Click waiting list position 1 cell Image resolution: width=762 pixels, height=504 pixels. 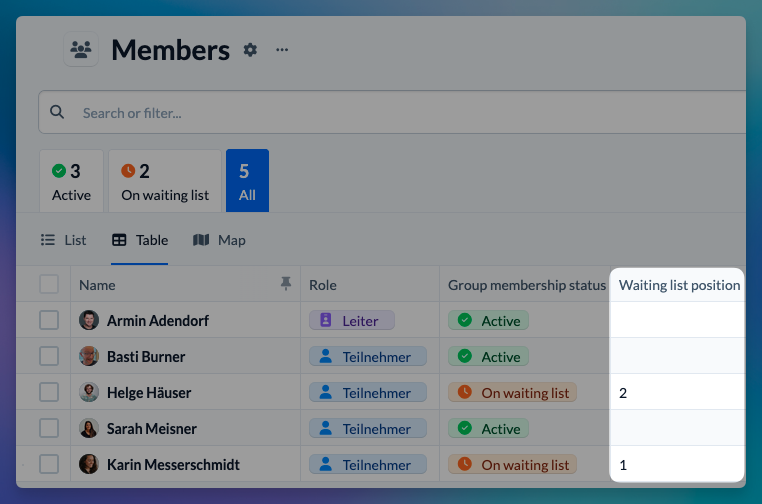(x=677, y=464)
